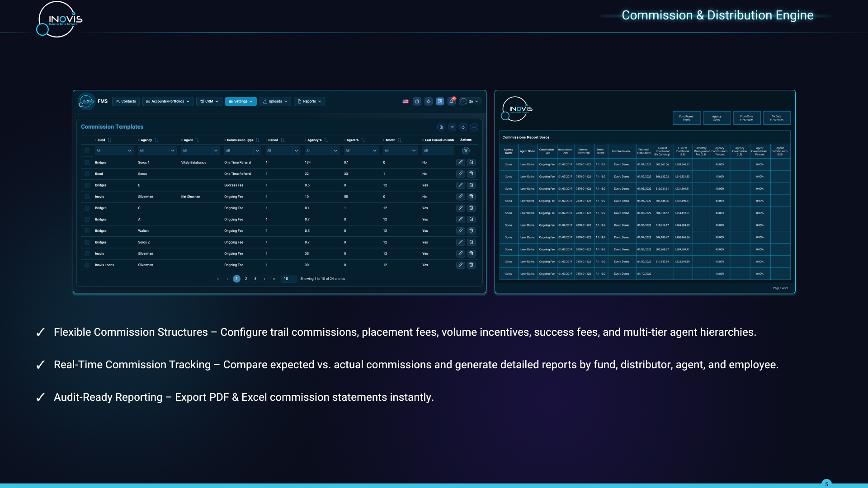Refresh the Commission Templates table
The width and height of the screenshot is (868, 488).
[x=463, y=127]
